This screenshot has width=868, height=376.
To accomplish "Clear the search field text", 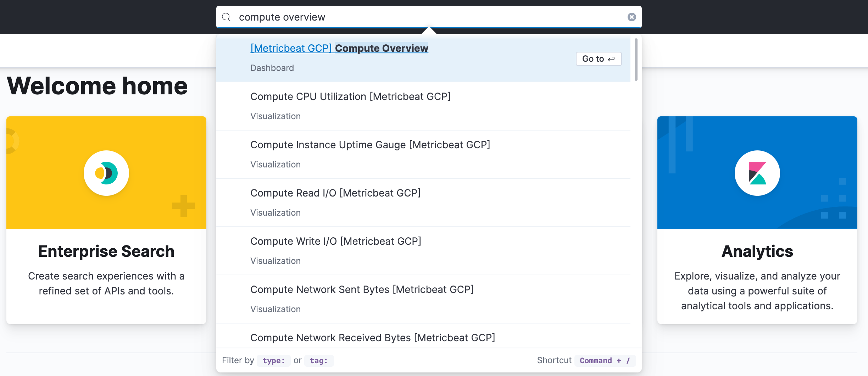I will tap(631, 17).
